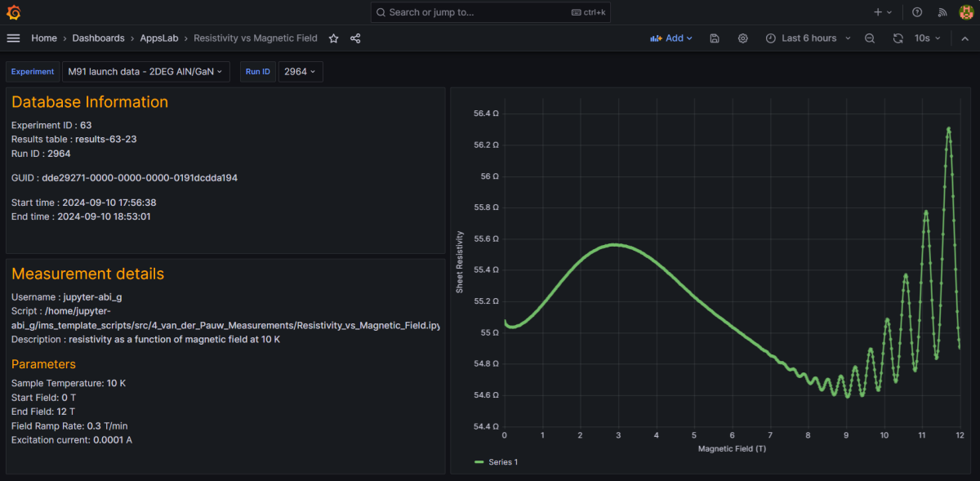The height and width of the screenshot is (481, 980).
Task: Navigate to the Dashboards breadcrumb
Action: (x=98, y=38)
